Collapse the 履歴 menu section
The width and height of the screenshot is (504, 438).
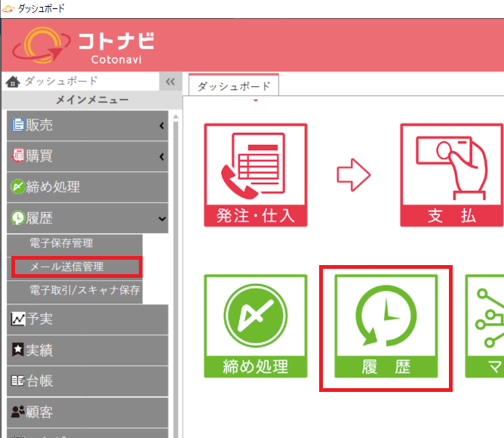161,219
